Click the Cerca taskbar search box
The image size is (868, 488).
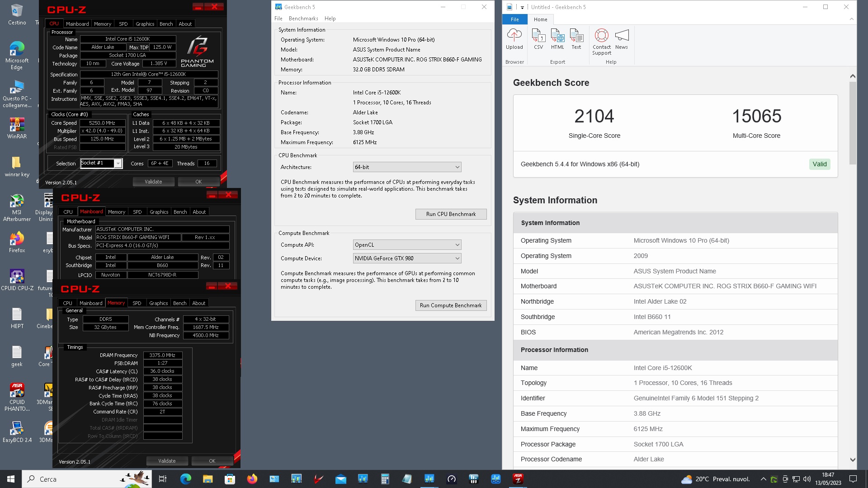87,479
